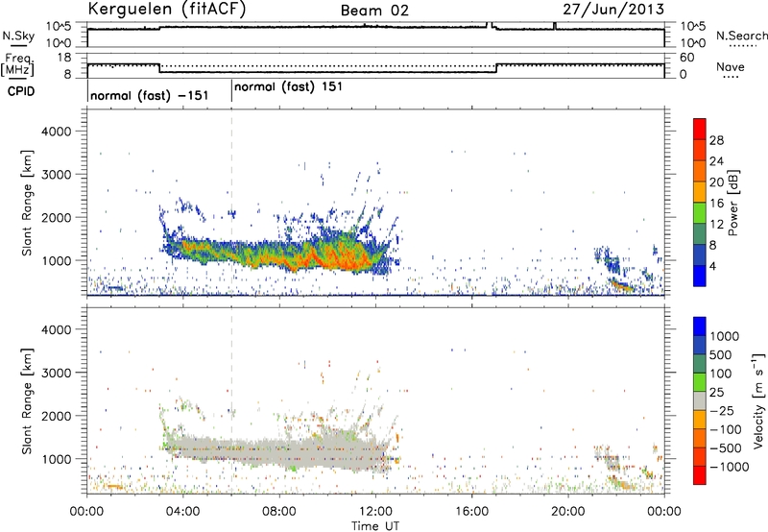Click the '-25' velocity colorbar tick
This screenshot has height=532, width=768.
click(722, 410)
